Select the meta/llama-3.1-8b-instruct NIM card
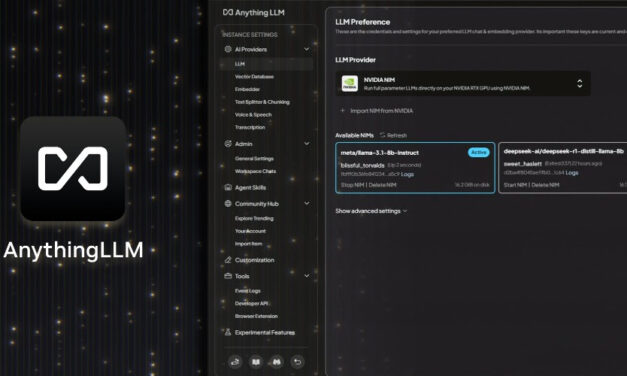The height and width of the screenshot is (376, 627). pyautogui.click(x=415, y=168)
